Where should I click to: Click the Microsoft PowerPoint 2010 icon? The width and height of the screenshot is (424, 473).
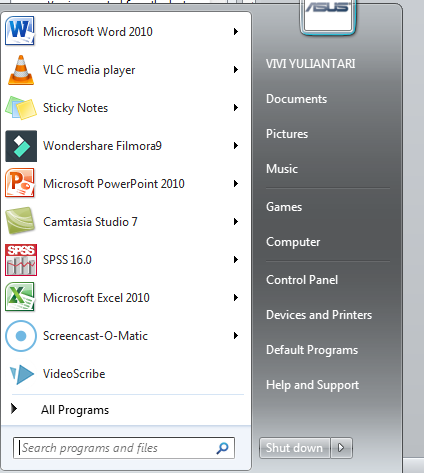click(20, 183)
